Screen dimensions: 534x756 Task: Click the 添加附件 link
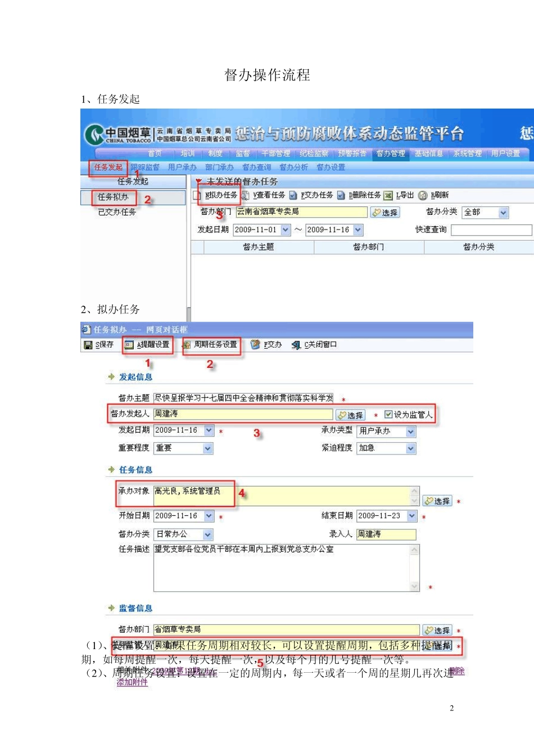(x=132, y=682)
